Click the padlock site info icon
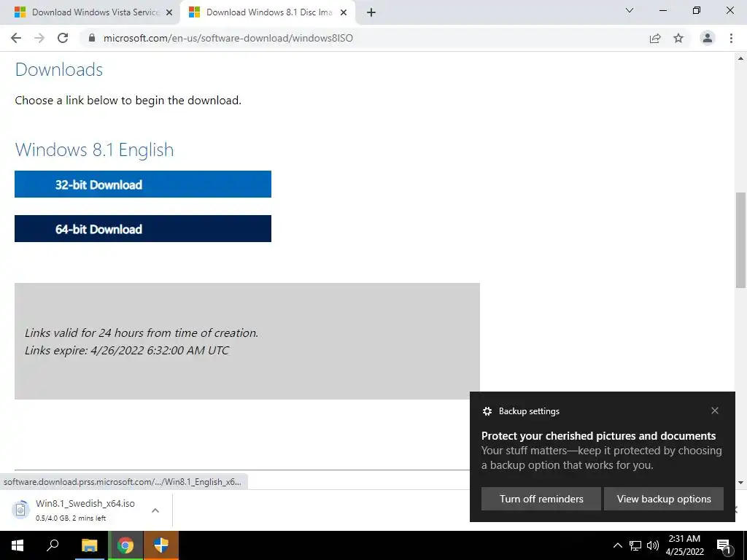Viewport: 747px width, 560px height. [x=92, y=38]
